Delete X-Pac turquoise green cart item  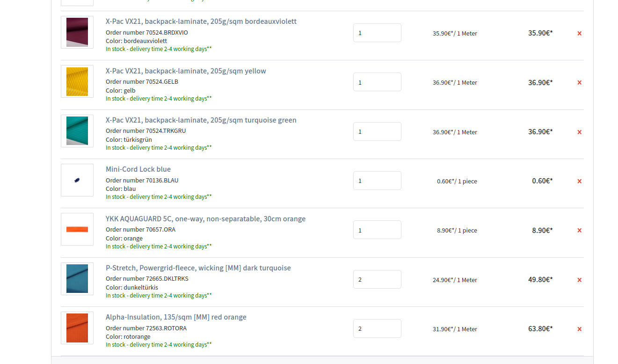click(x=579, y=132)
